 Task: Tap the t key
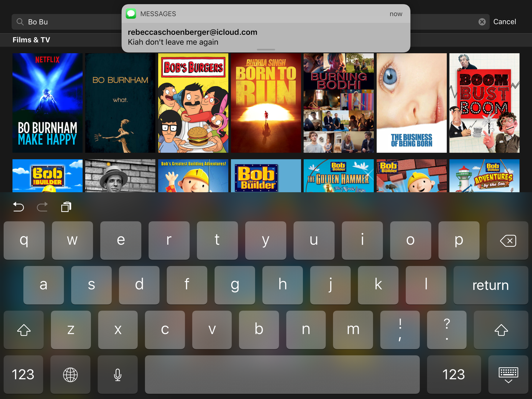tap(217, 241)
